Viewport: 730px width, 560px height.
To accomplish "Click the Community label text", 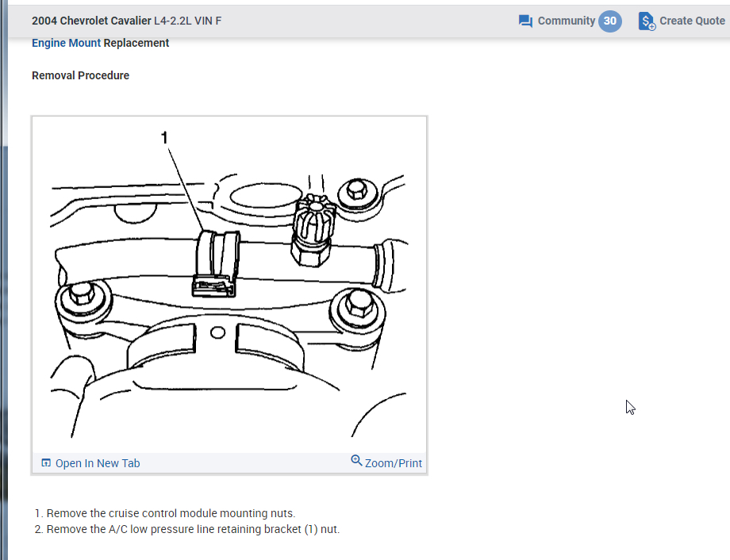I will click(x=567, y=21).
